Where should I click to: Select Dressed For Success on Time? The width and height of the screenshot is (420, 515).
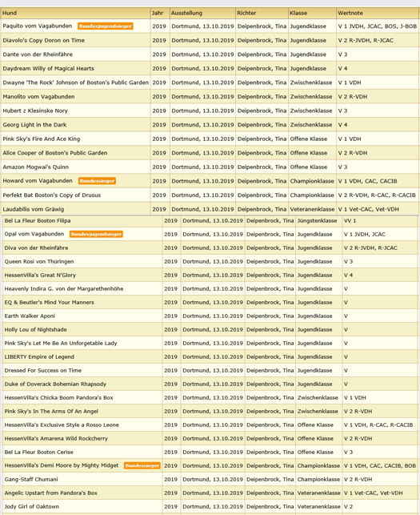click(x=43, y=371)
